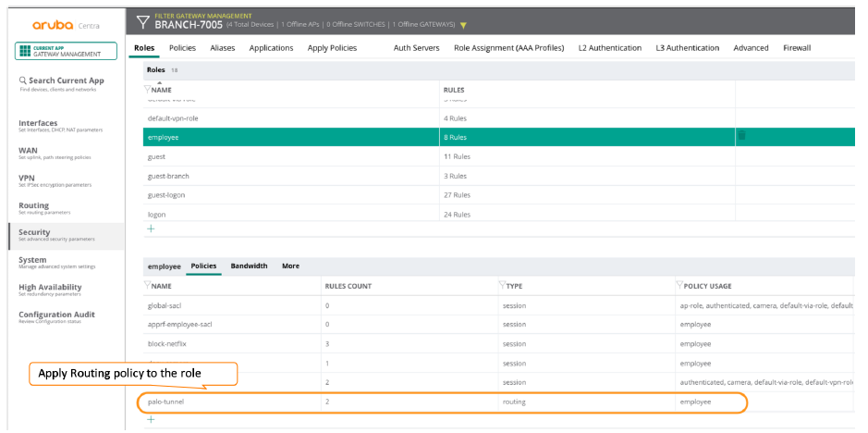The image size is (868, 433).
Task: Click the filter icon on POLICY USAGE column
Action: coord(679,285)
